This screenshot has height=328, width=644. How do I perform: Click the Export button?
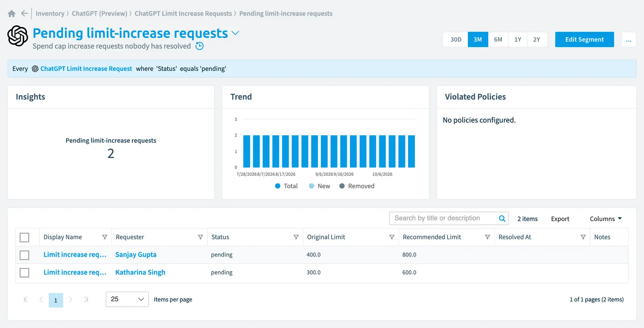click(x=560, y=219)
